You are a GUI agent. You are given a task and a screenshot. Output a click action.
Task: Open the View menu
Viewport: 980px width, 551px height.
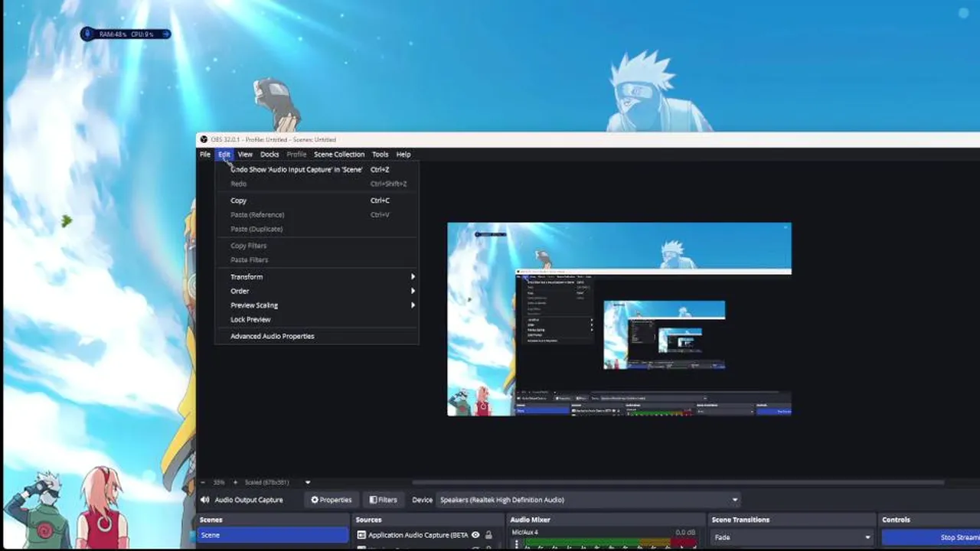coord(245,154)
